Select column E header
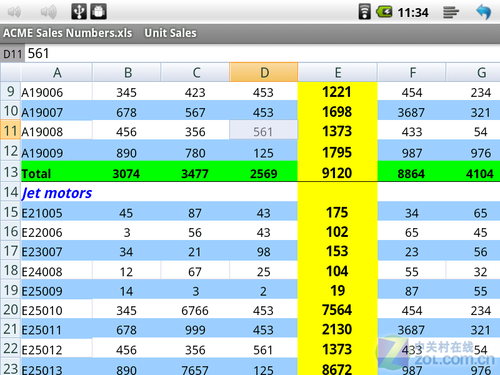The height and width of the screenshot is (375, 500). 338,72
